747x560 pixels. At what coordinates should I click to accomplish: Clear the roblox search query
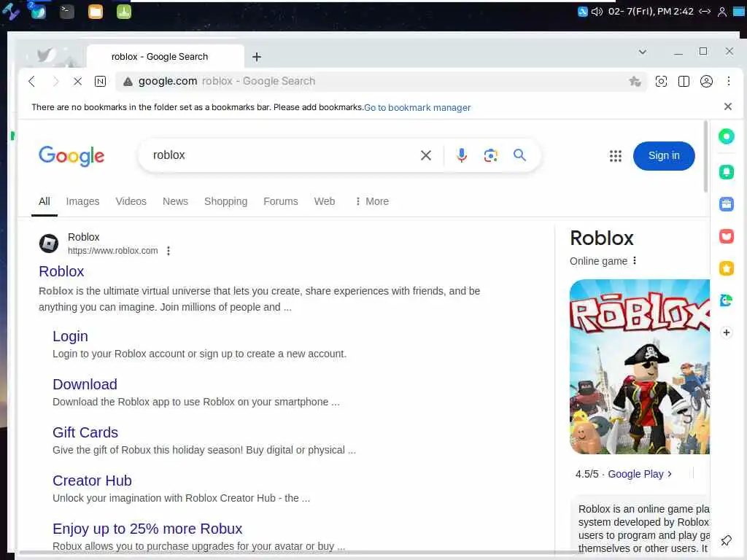(426, 155)
